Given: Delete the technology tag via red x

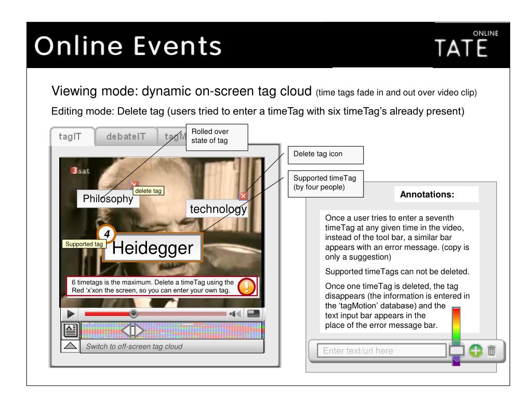Looking at the screenshot, I should click(x=243, y=196).
